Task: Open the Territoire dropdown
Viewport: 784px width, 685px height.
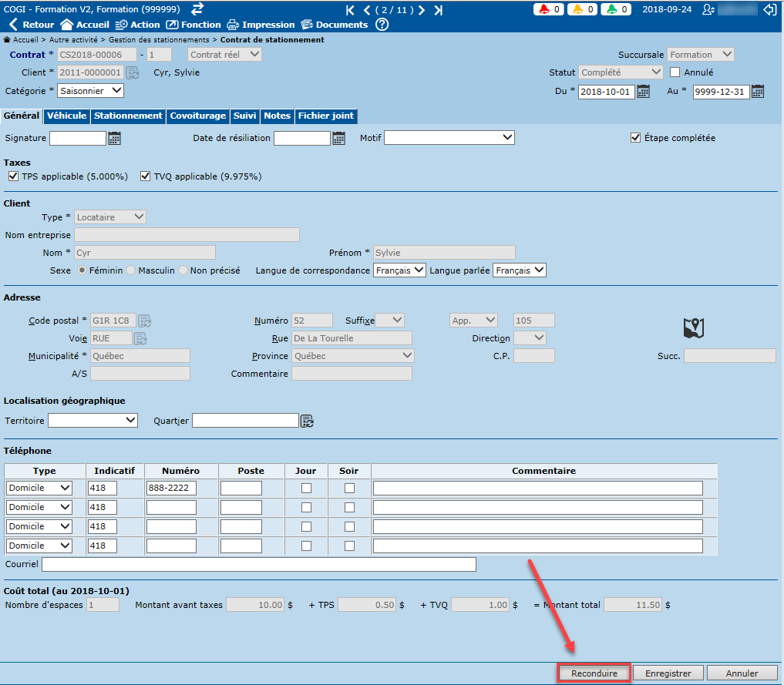Action: coord(93,420)
